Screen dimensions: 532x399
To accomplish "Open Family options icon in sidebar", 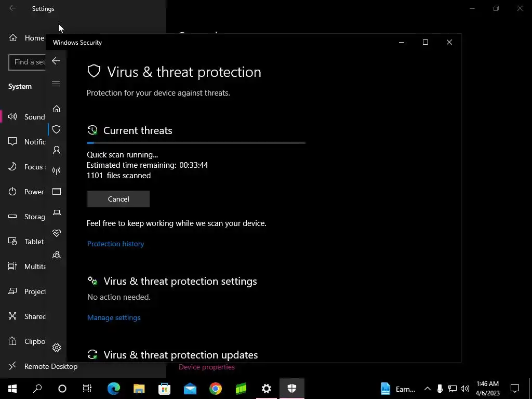I will [x=57, y=255].
